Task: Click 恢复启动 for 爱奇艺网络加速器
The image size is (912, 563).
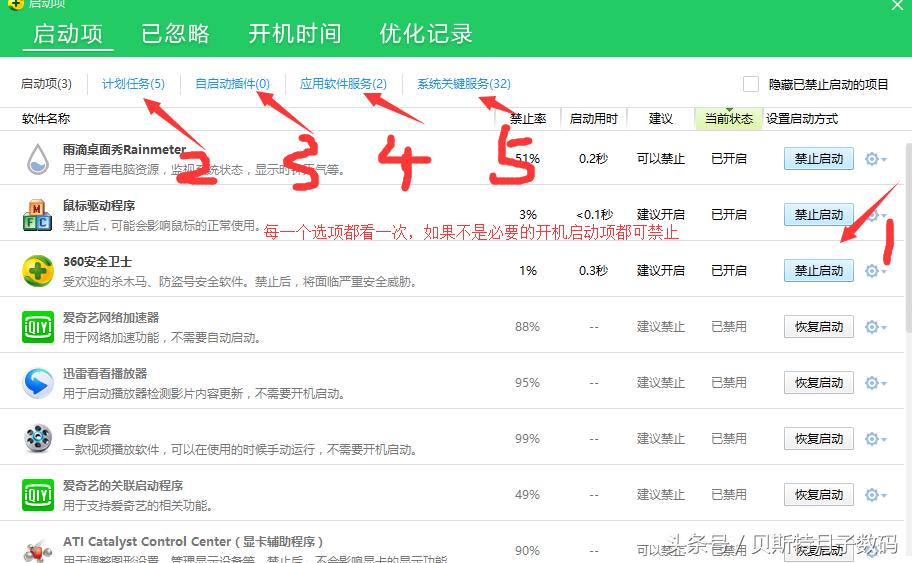Action: (819, 327)
